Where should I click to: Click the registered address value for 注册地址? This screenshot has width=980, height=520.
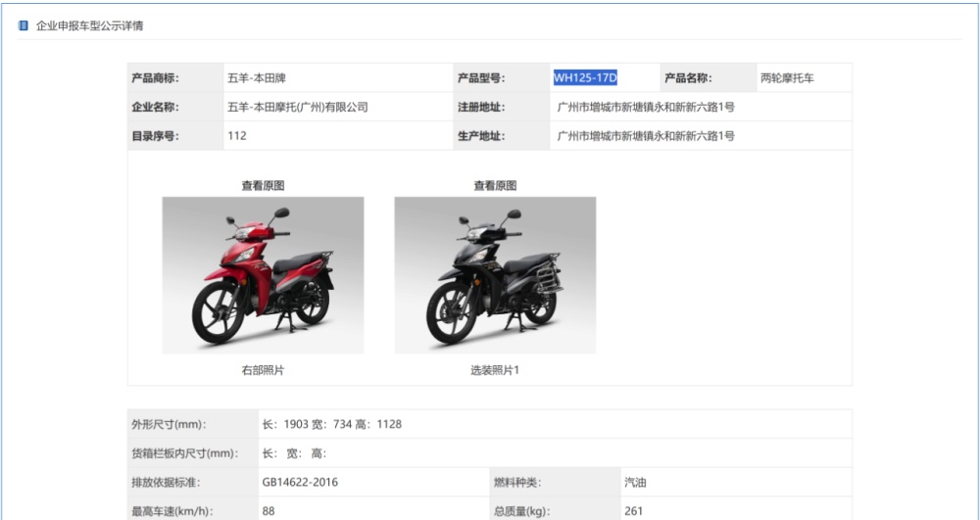tap(646, 108)
